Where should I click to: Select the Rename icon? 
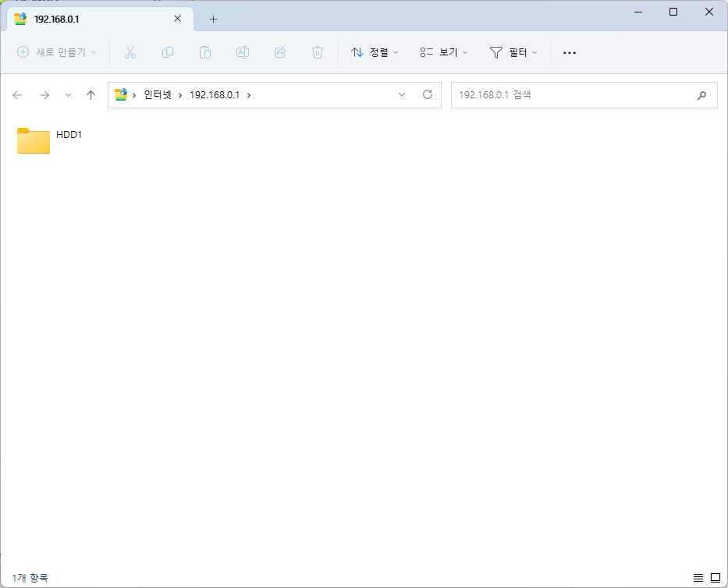tap(242, 52)
